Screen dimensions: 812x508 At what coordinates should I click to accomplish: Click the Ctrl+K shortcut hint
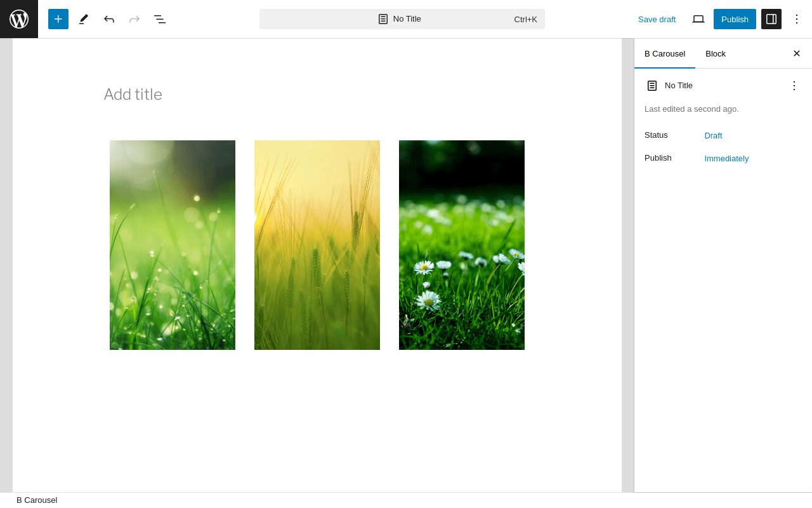pyautogui.click(x=525, y=19)
